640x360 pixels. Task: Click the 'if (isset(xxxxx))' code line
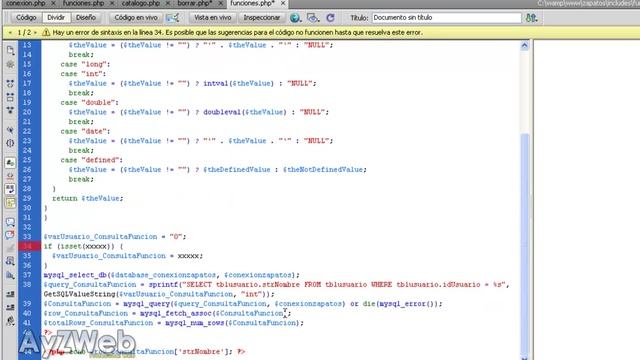pos(83,246)
